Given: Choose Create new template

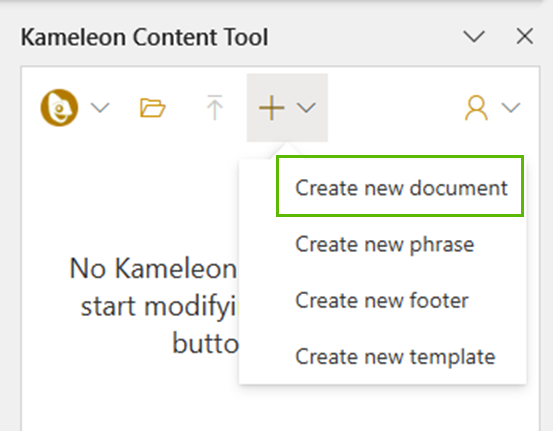Looking at the screenshot, I should click(395, 357).
